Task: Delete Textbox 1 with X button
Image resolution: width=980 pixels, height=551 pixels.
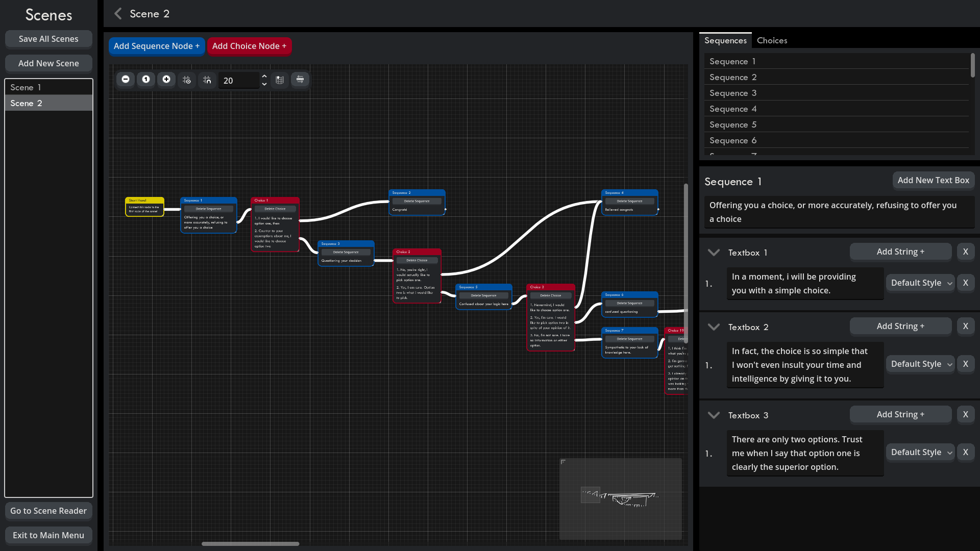Action: pos(965,252)
